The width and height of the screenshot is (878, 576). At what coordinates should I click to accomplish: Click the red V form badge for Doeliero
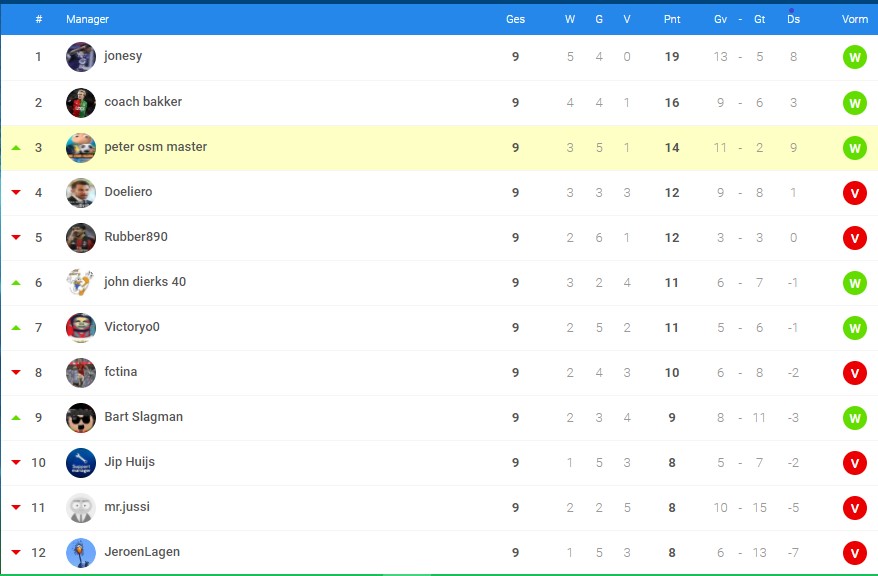854,193
